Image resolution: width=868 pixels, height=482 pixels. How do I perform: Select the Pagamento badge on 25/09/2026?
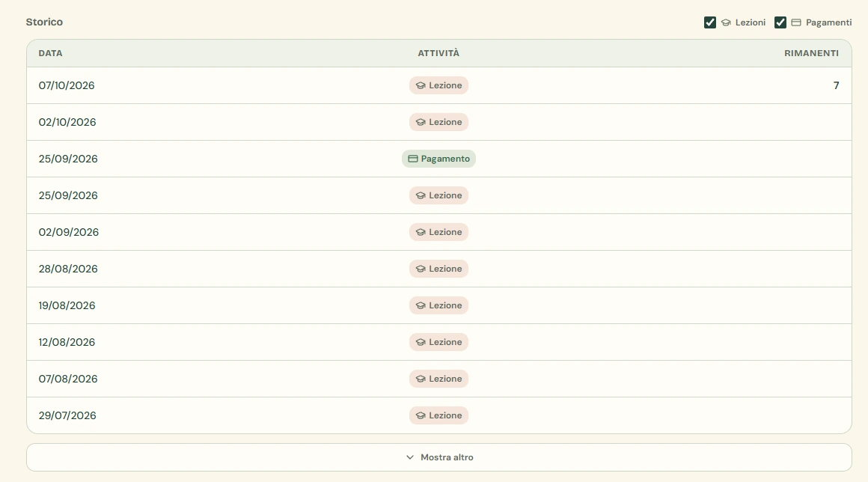[438, 159]
